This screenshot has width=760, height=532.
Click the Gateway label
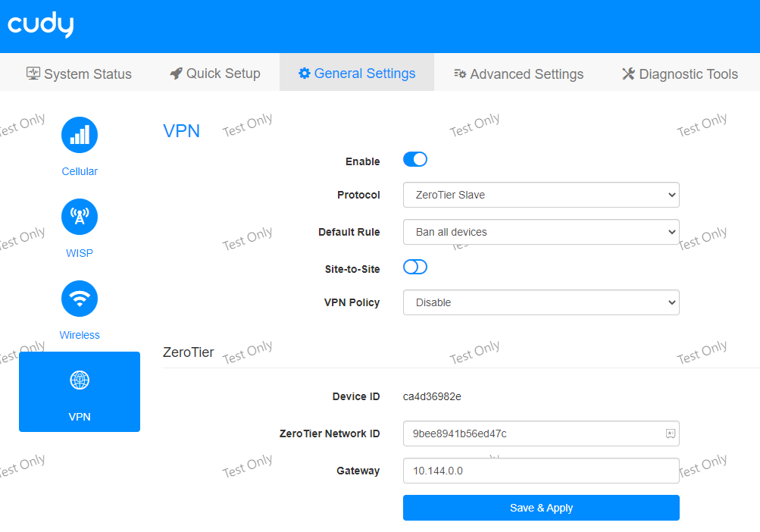pos(358,471)
